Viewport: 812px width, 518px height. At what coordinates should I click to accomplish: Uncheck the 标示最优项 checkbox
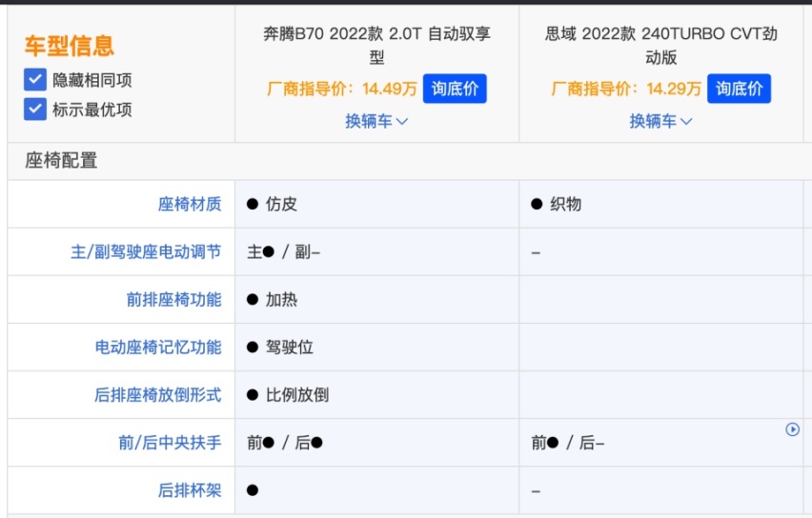[x=35, y=110]
